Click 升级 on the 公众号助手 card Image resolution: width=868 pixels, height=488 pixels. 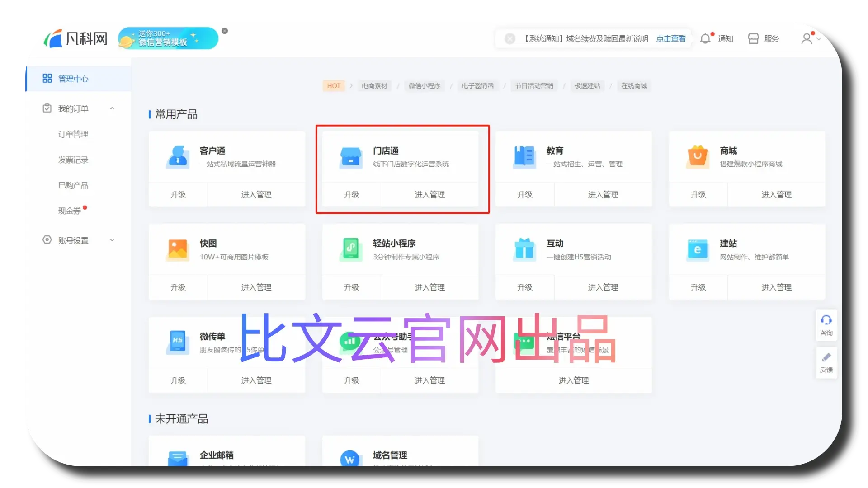[x=351, y=380]
